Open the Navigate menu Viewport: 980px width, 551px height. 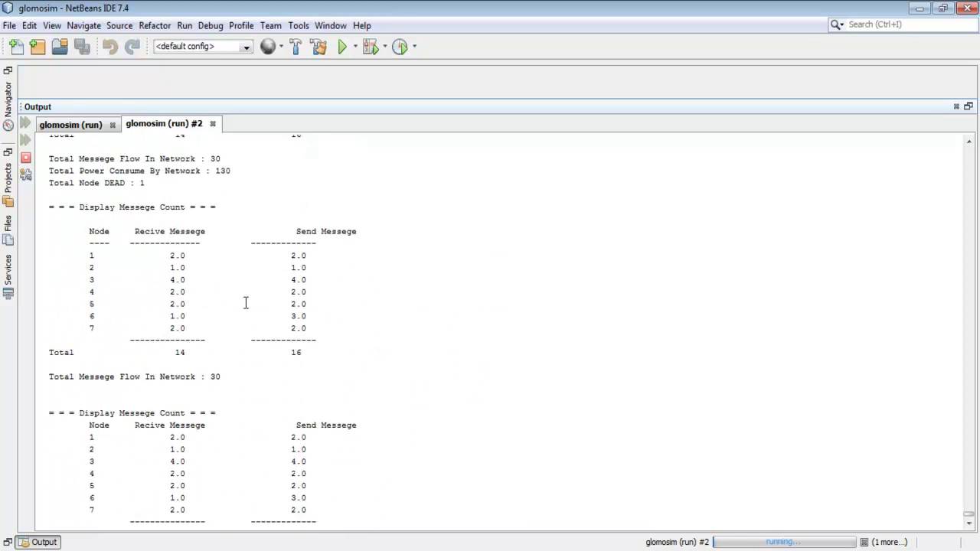[x=83, y=25]
